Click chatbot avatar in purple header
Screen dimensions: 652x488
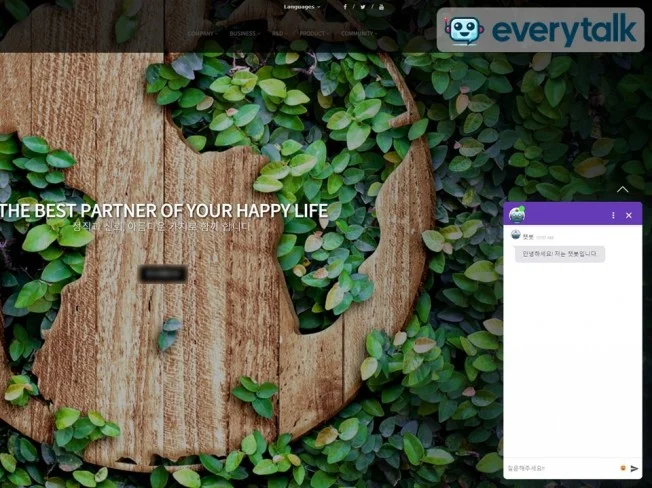tap(517, 214)
